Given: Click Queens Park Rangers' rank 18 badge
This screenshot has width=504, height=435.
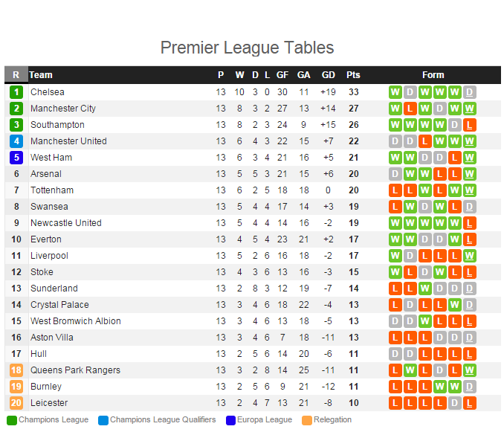Looking at the screenshot, I should (x=16, y=370).
